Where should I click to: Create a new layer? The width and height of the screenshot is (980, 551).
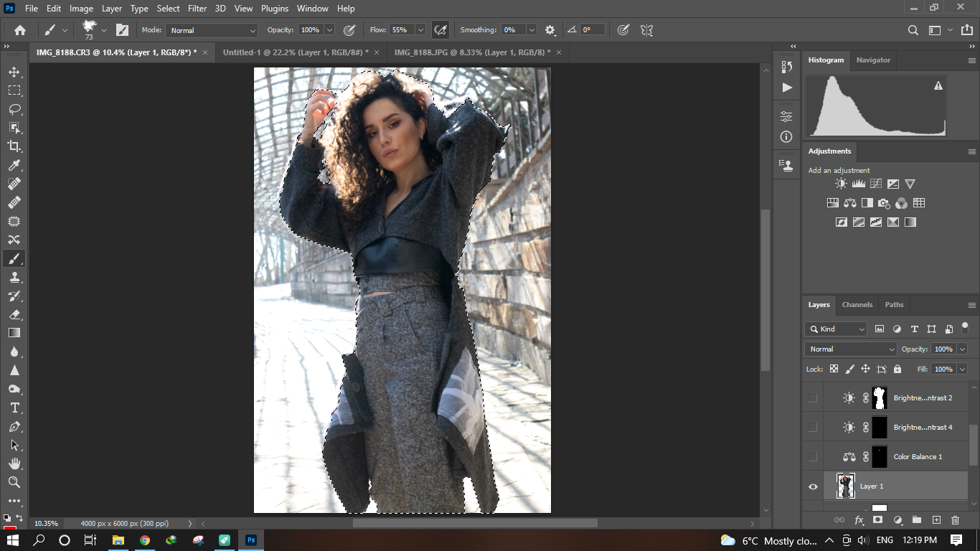coord(936,520)
